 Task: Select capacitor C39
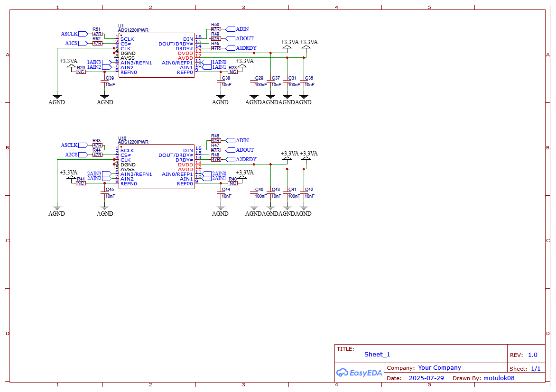tap(104, 82)
